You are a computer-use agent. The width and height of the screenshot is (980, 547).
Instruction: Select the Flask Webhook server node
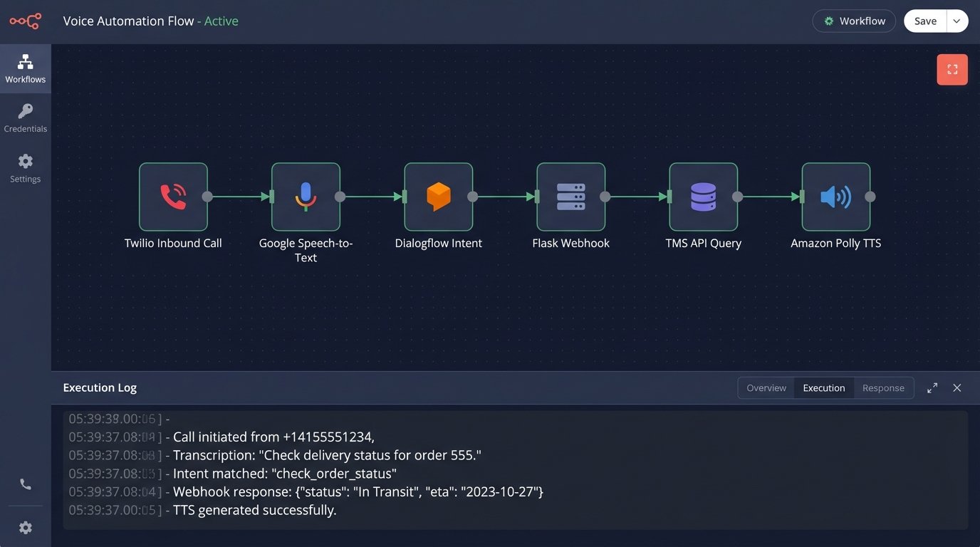(x=570, y=197)
